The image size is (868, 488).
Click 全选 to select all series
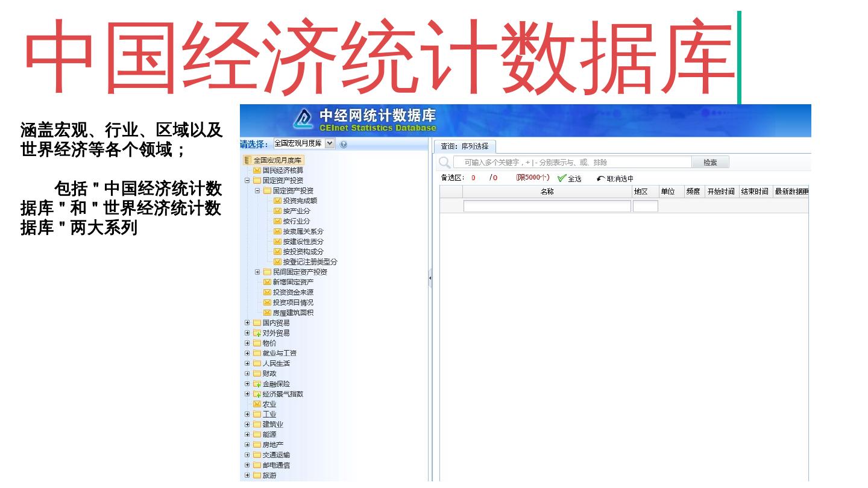(x=570, y=178)
